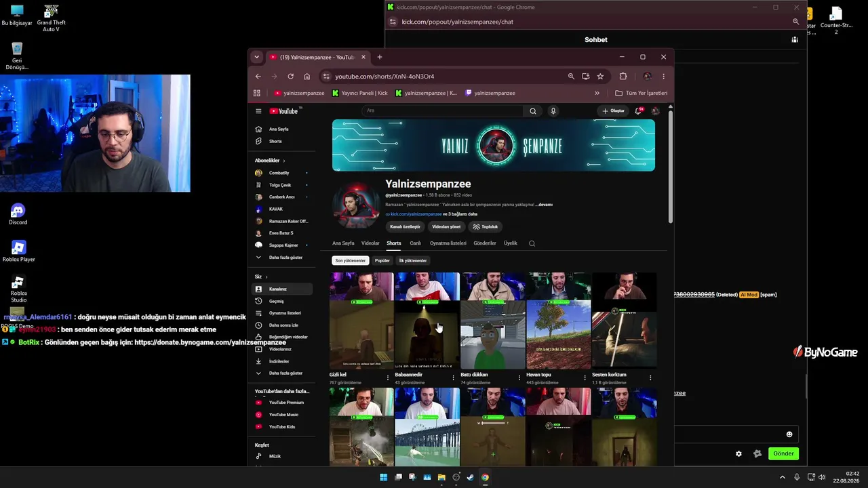Open the Kick chat users icon
Screen dimensions: 868x488
click(795, 40)
